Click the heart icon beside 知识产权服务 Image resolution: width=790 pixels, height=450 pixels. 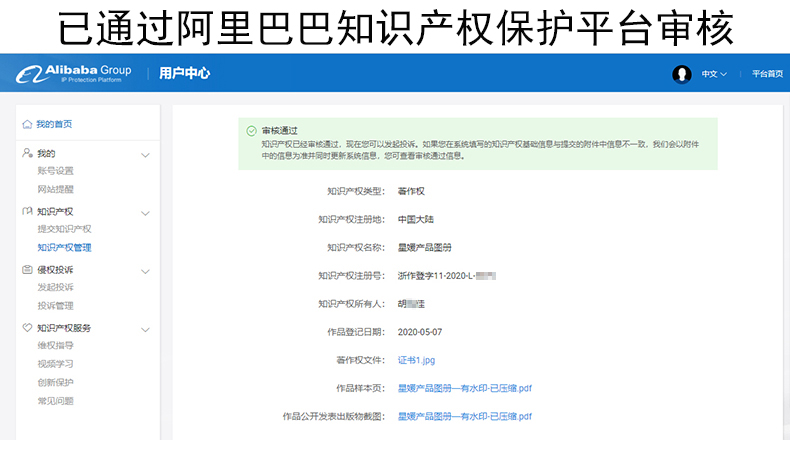pyautogui.click(x=27, y=328)
